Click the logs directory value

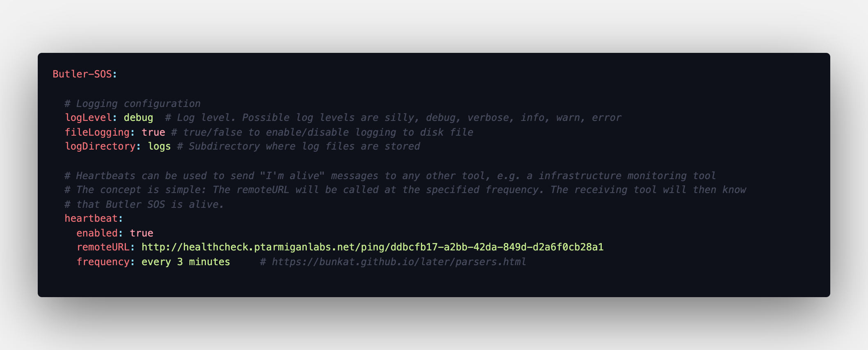(x=159, y=146)
